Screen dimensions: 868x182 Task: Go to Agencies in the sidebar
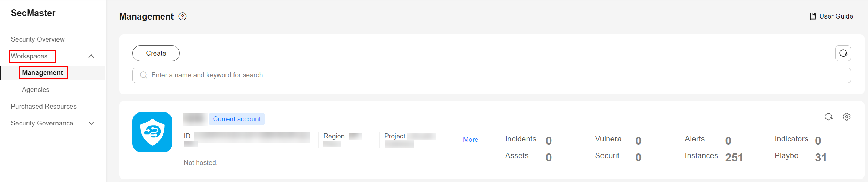coord(36,90)
